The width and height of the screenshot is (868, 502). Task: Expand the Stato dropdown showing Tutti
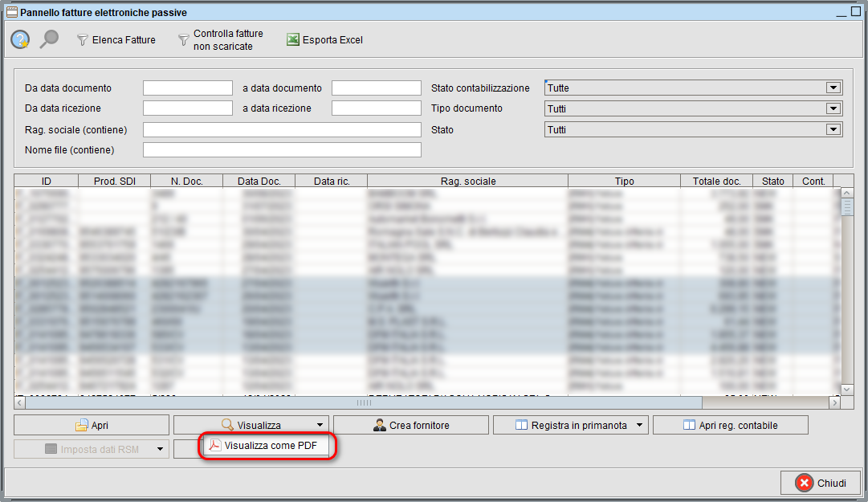coord(833,129)
